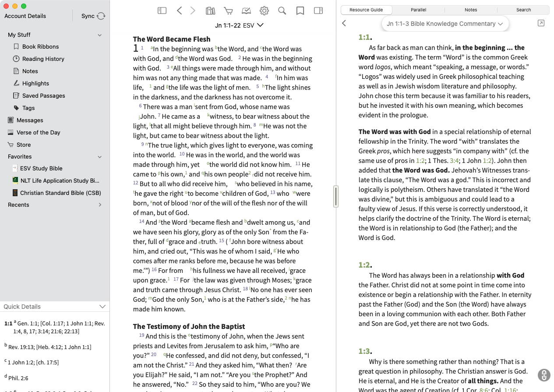Toggle the right study panel icon
The image size is (554, 392).
(x=318, y=11)
